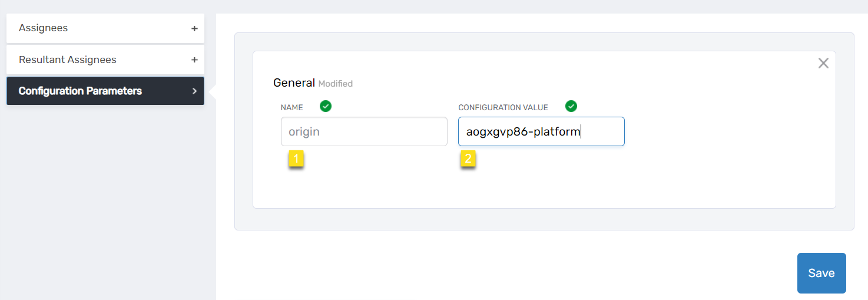Click the NAME field label

[x=291, y=108]
